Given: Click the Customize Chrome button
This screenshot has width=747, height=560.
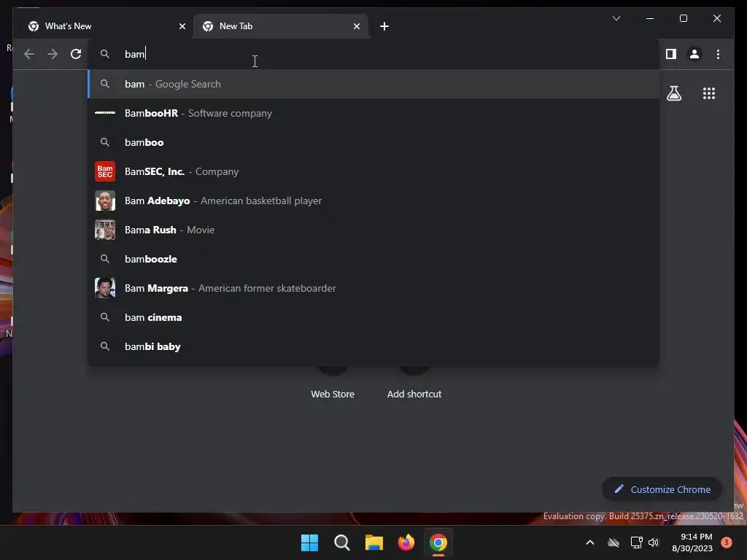Looking at the screenshot, I should point(662,489).
